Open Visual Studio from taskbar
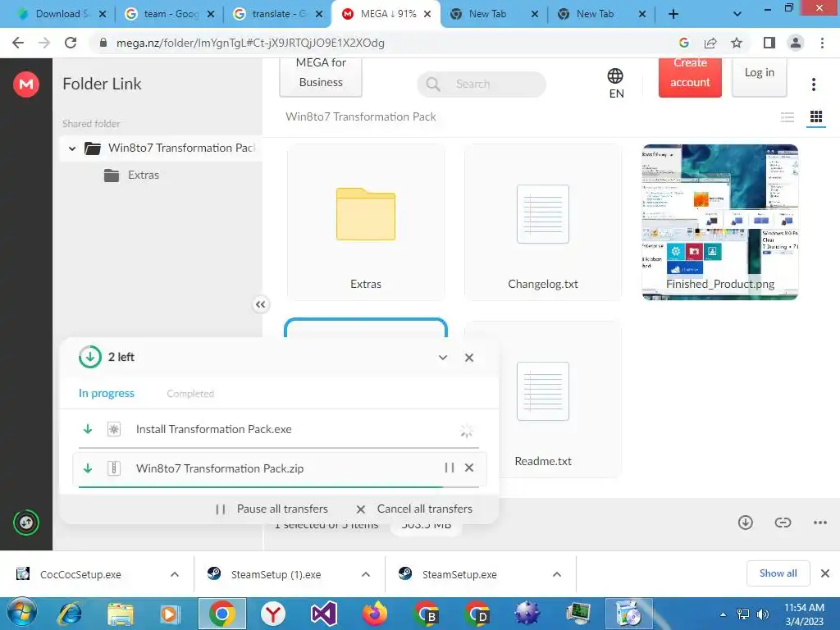Image resolution: width=840 pixels, height=630 pixels. tap(323, 614)
